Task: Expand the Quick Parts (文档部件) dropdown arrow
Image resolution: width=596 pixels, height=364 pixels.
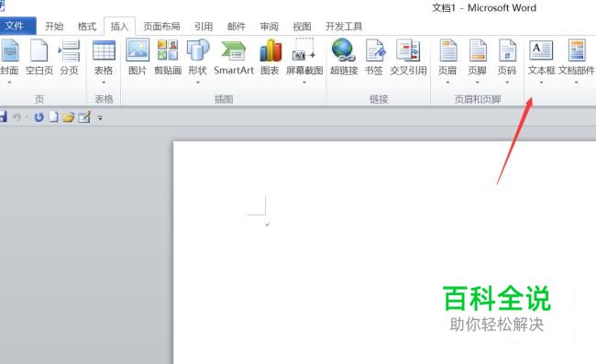Action: [x=576, y=83]
